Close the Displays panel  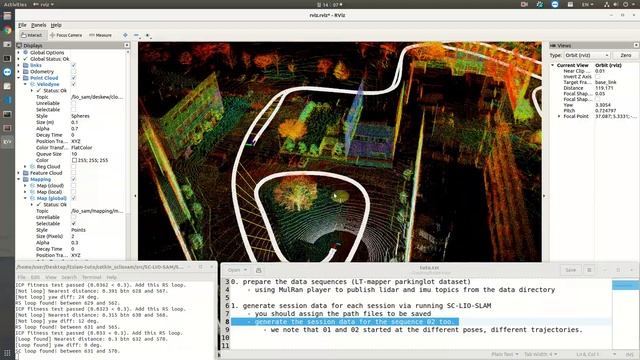point(127,45)
